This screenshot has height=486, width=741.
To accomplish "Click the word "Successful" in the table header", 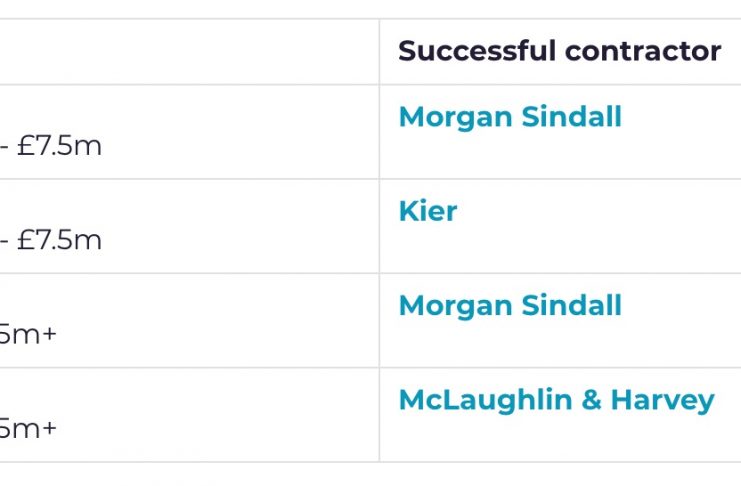I will 469,51.
